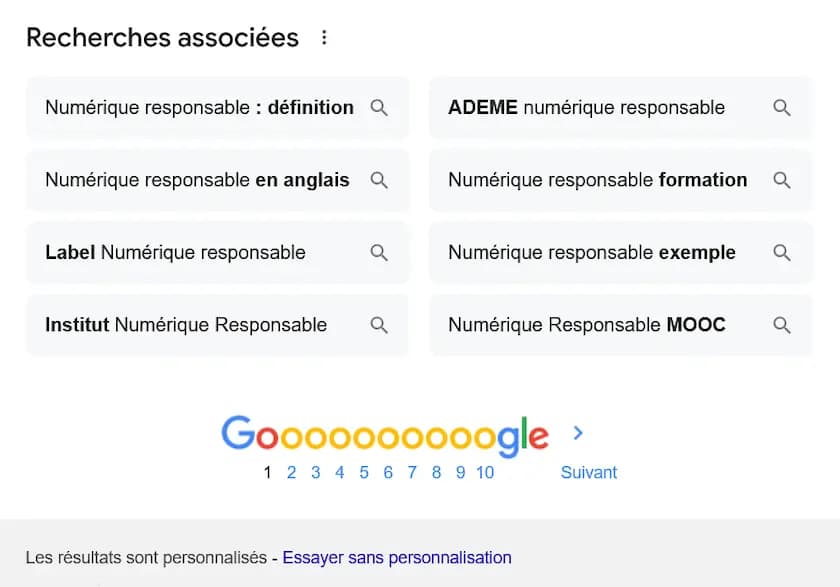840x587 pixels.
Task: Click the search icon beside 'Numérique Responsable MOOC'
Action: point(782,325)
